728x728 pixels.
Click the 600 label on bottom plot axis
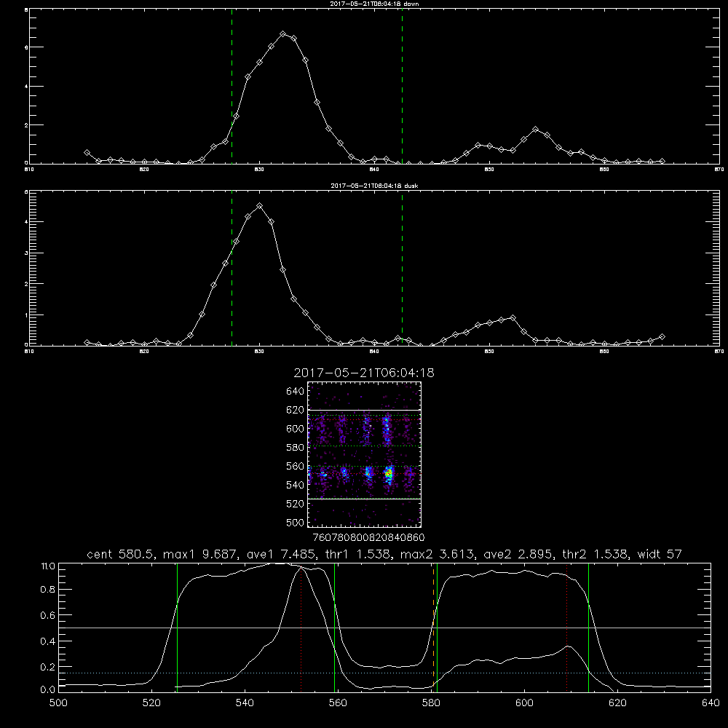524,703
